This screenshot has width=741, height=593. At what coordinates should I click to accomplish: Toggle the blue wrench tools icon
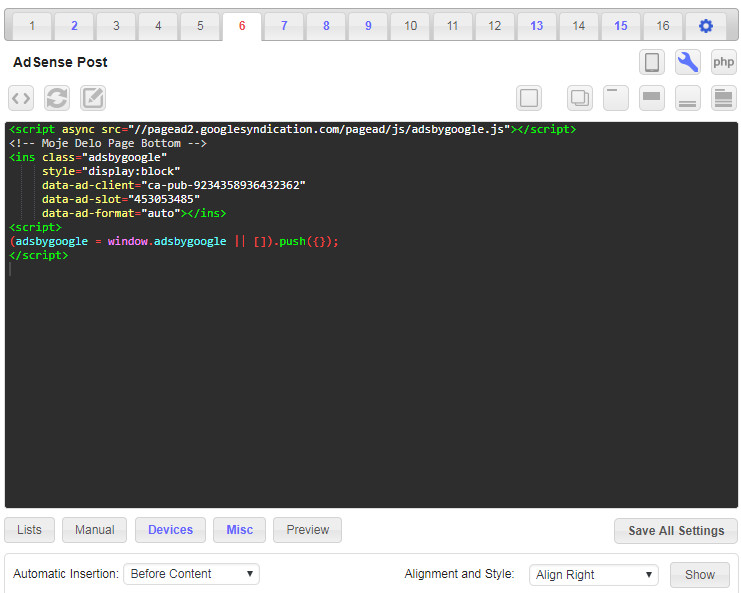pos(688,62)
